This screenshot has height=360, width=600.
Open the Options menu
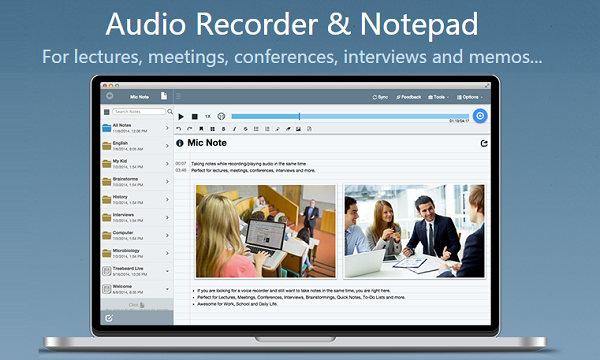470,97
